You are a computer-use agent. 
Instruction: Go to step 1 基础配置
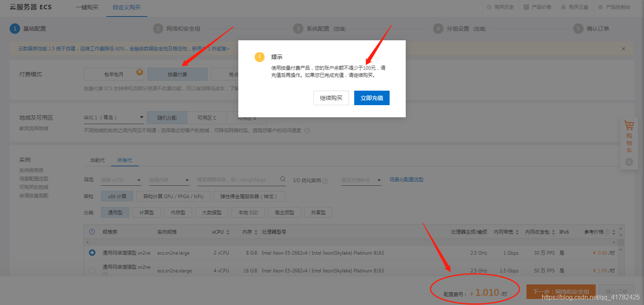(28, 29)
